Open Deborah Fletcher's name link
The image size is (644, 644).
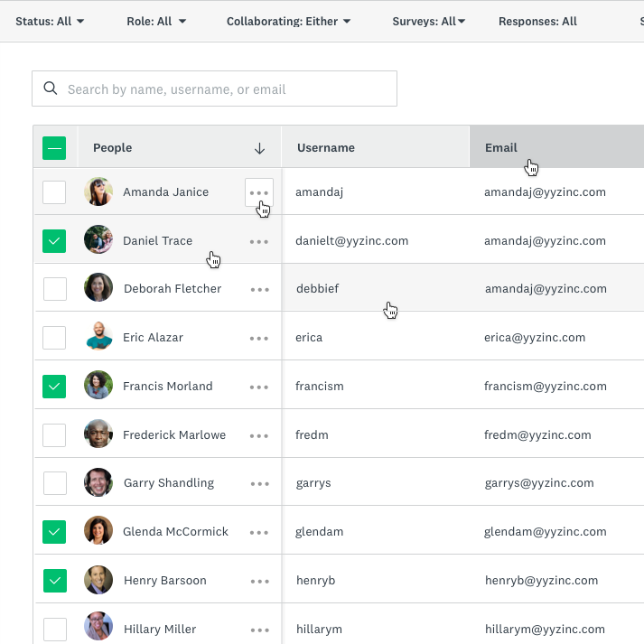(x=173, y=289)
